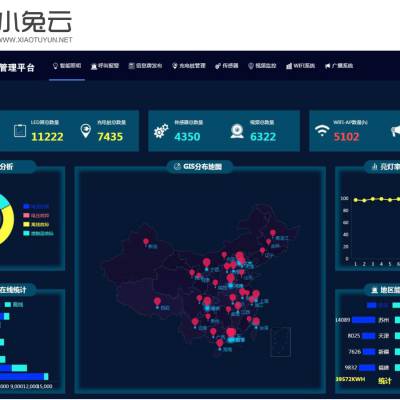Click the yellow 统计 label

[x=385, y=380]
